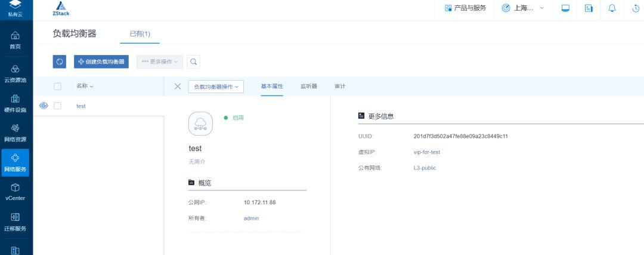This screenshot has width=644, height=255.
Task: Open notifications bell icon
Action: 612,8
